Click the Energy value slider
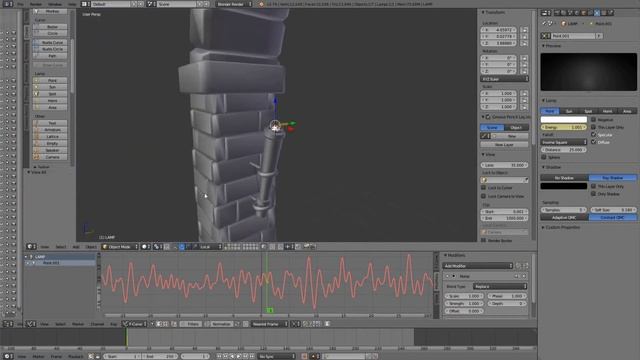This screenshot has height=360, width=640. tap(564, 127)
